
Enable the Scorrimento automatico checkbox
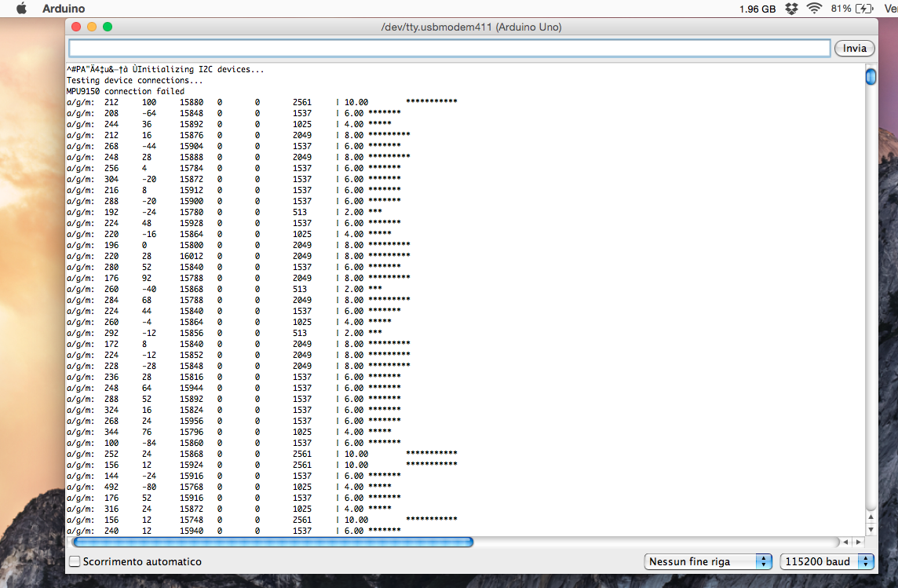coord(75,561)
